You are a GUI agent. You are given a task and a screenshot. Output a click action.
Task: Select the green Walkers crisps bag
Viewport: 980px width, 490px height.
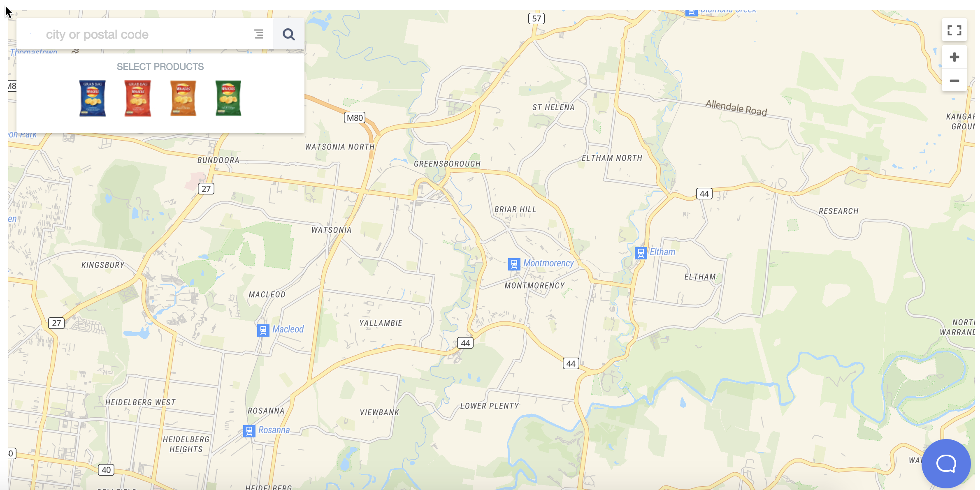pos(228,98)
